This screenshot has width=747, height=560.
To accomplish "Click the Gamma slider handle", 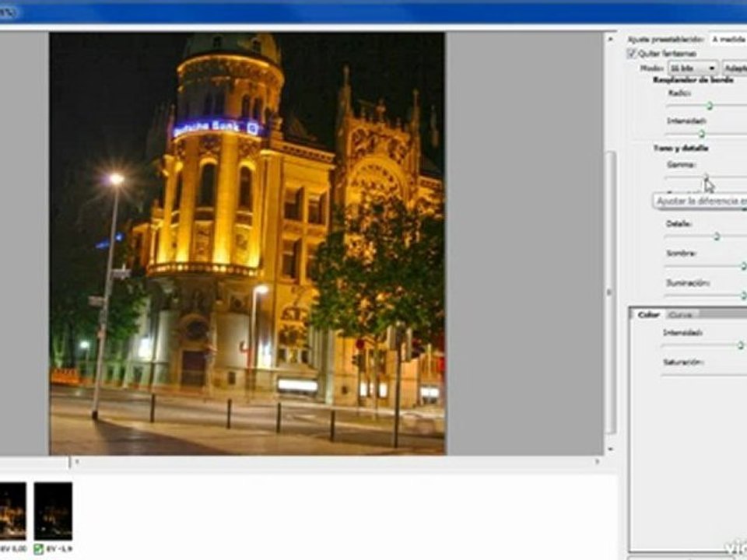I will click(706, 177).
